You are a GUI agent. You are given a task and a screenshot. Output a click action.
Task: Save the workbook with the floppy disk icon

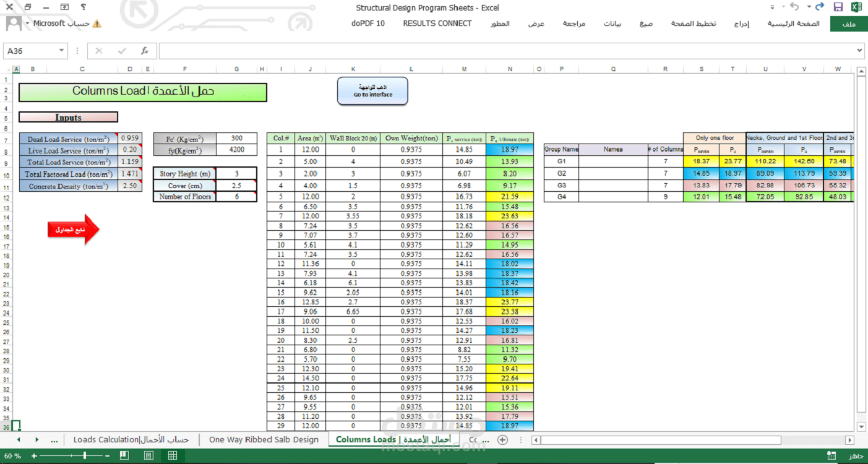pyautogui.click(x=838, y=7)
